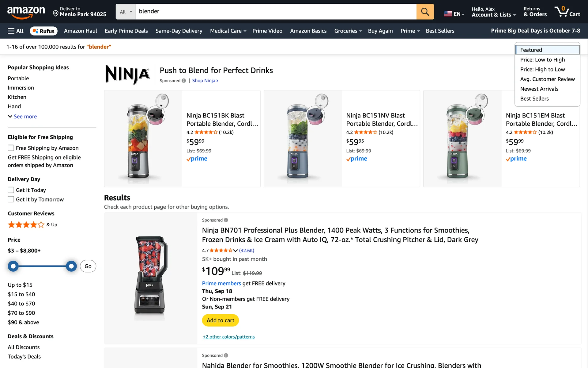The height and width of the screenshot is (368, 588).
Task: Open the All hamburger menu
Action: [16, 31]
